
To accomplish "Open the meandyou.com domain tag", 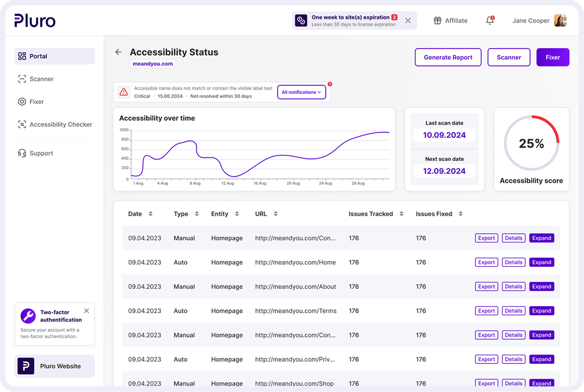I will pyautogui.click(x=153, y=64).
